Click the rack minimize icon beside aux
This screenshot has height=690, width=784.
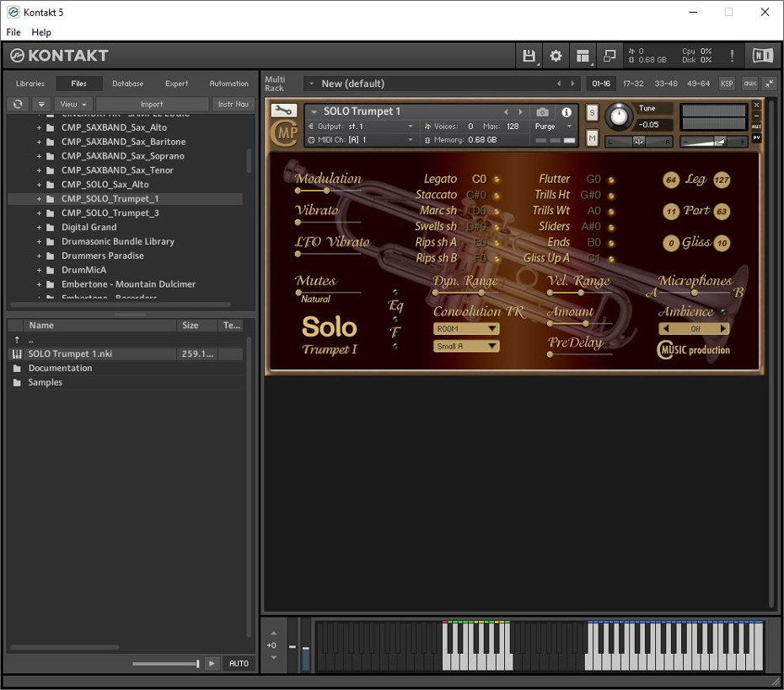click(x=769, y=84)
